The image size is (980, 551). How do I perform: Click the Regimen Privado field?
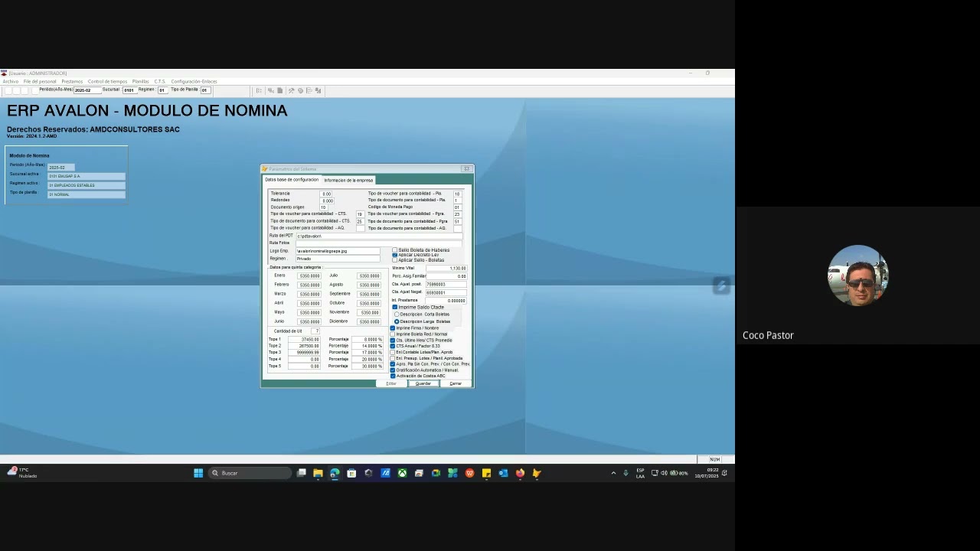[338, 259]
